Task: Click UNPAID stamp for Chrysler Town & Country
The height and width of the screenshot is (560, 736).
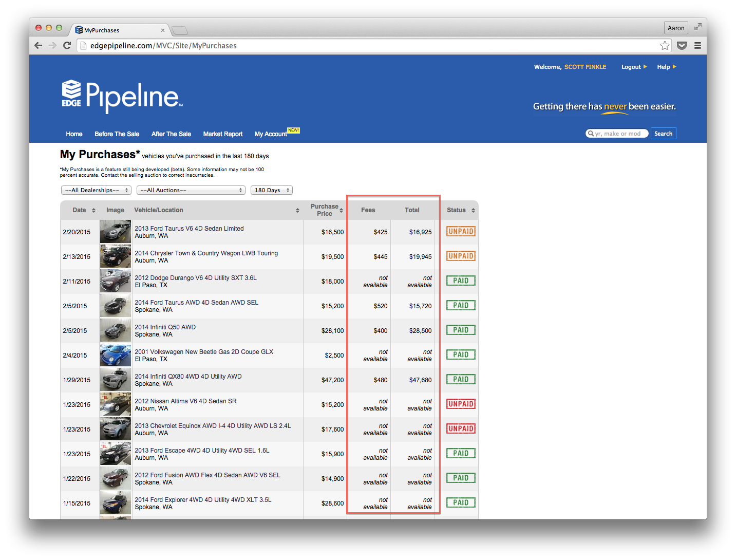Action: pyautogui.click(x=461, y=256)
